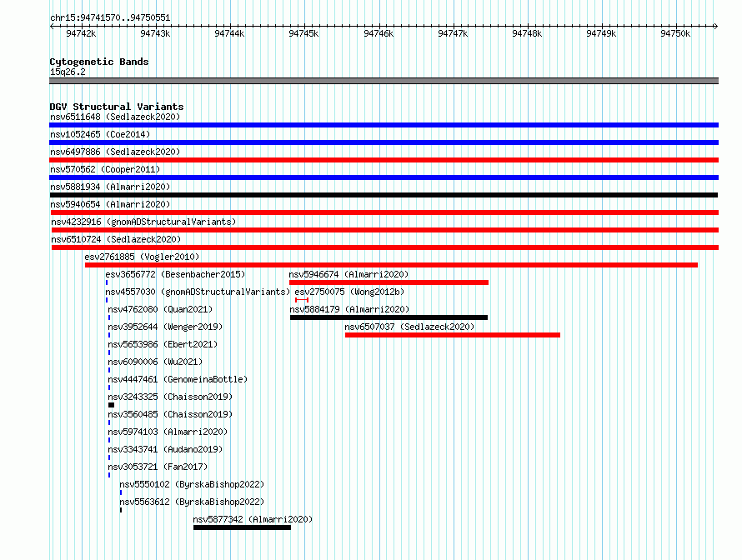The height and width of the screenshot is (560, 742).
Task: Click the nsv5974103 (Almarri2020) label
Action: (168, 432)
